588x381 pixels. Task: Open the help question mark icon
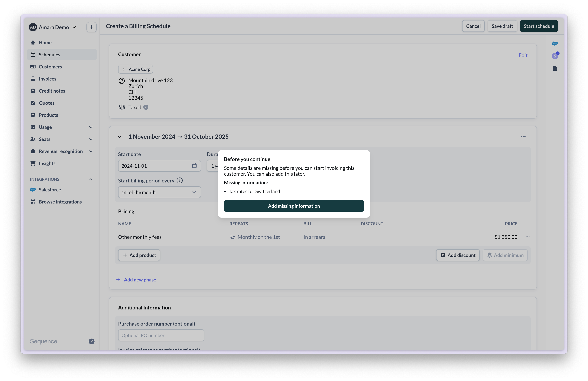click(91, 341)
